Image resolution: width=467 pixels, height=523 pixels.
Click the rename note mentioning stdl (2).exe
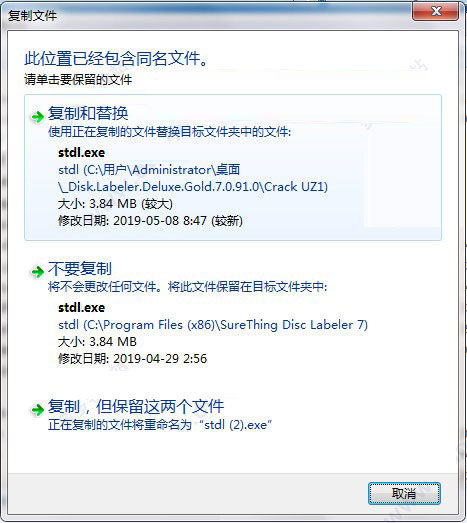tap(160, 425)
